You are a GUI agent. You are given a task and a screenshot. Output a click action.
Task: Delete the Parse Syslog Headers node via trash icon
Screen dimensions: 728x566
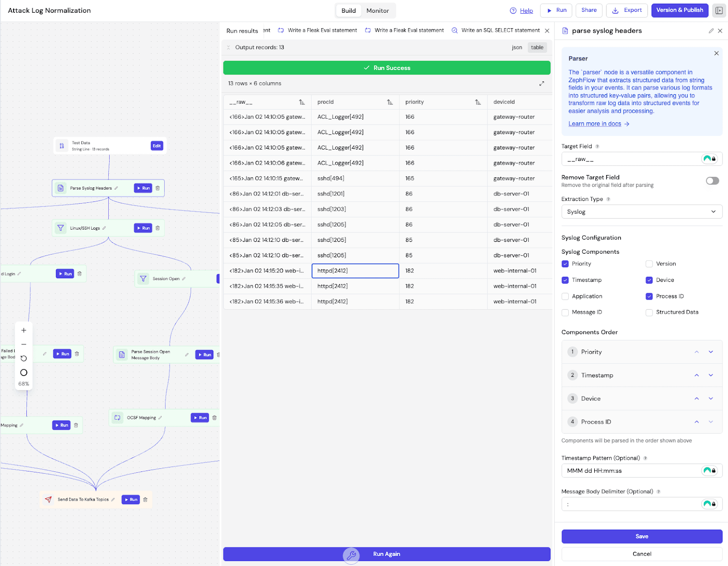pyautogui.click(x=157, y=188)
